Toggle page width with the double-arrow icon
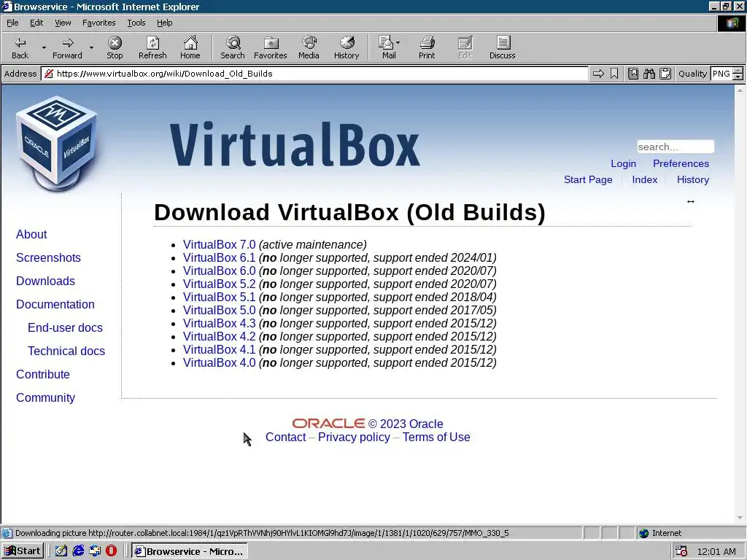 point(691,201)
